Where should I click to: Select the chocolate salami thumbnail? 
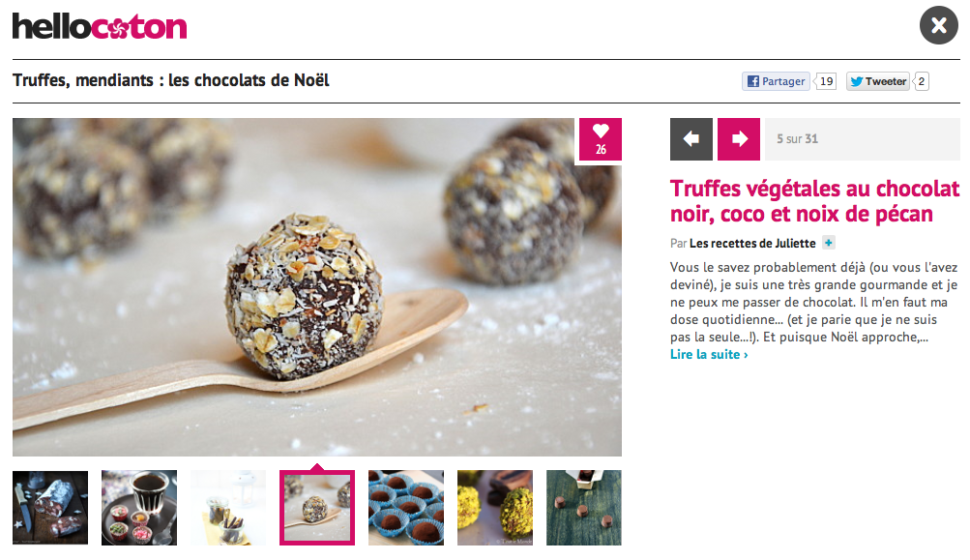point(50,508)
